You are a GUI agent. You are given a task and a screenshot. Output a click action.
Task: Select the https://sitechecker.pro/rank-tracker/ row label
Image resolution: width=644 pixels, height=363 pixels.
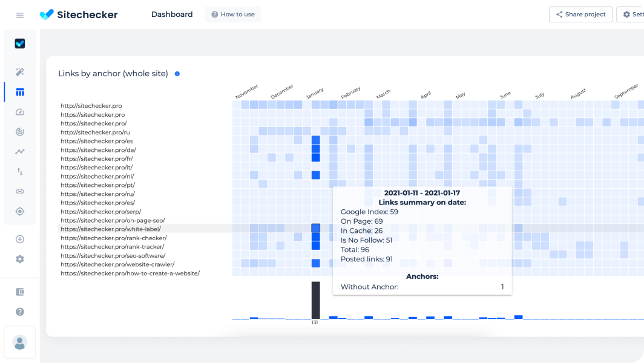(113, 247)
